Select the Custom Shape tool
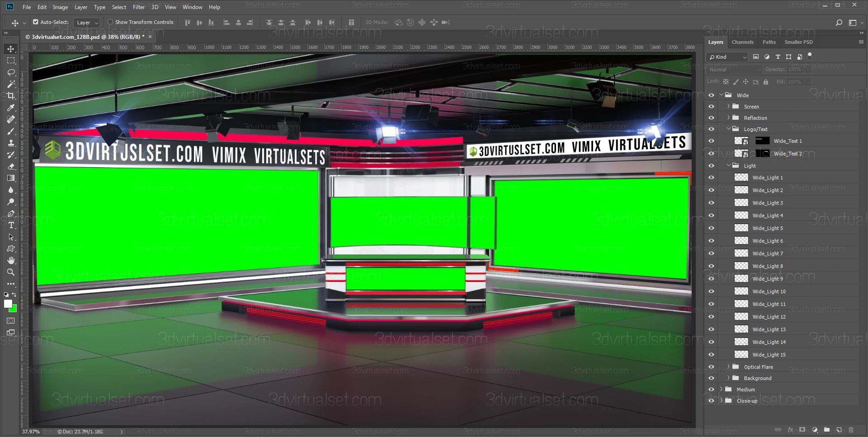This screenshot has width=868, height=437. (11, 249)
